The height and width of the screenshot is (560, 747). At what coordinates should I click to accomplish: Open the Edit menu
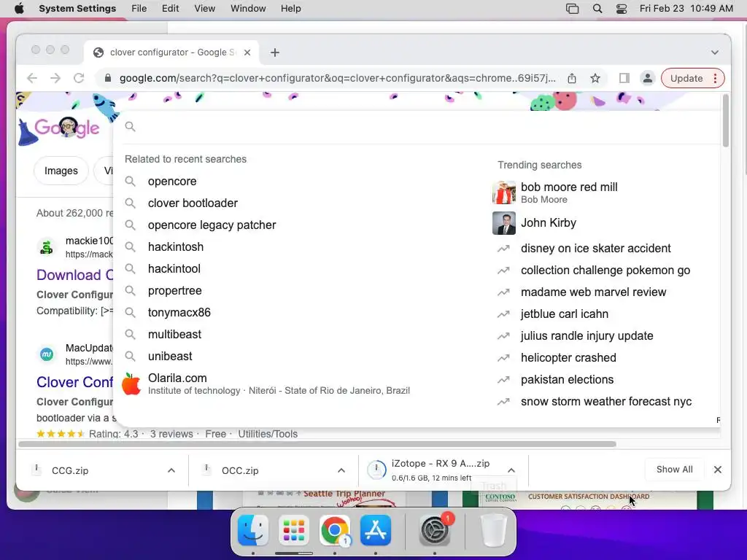point(170,9)
